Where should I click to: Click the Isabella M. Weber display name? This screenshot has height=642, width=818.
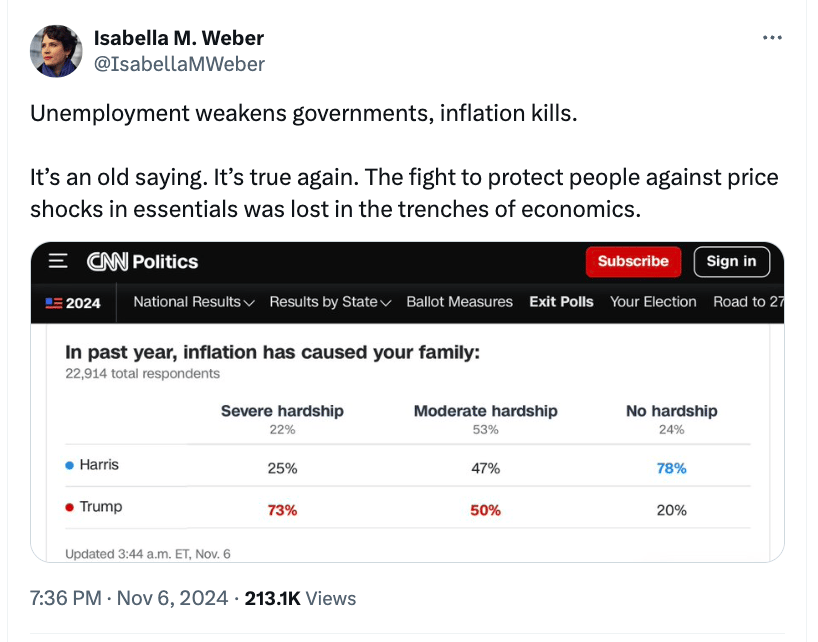tap(179, 38)
